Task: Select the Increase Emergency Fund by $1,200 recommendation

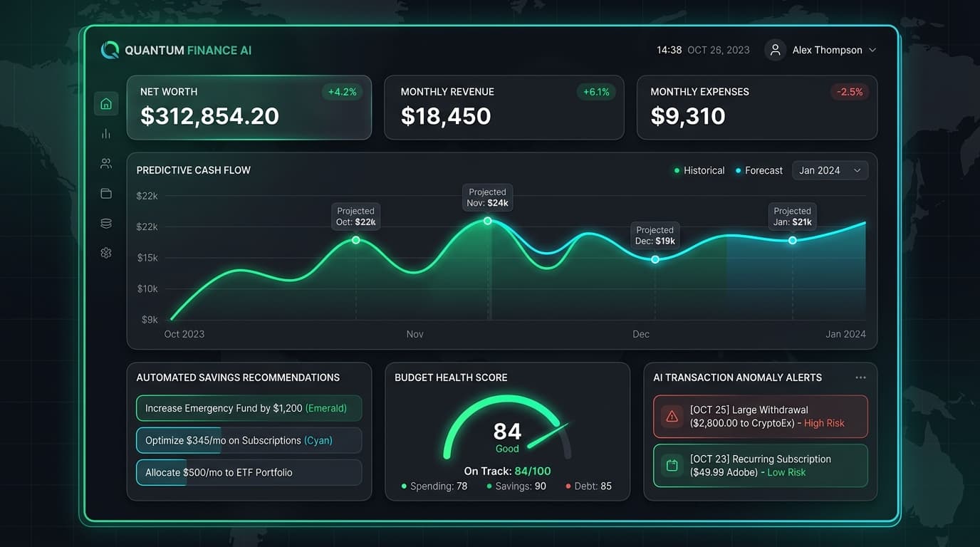Action: click(x=249, y=408)
